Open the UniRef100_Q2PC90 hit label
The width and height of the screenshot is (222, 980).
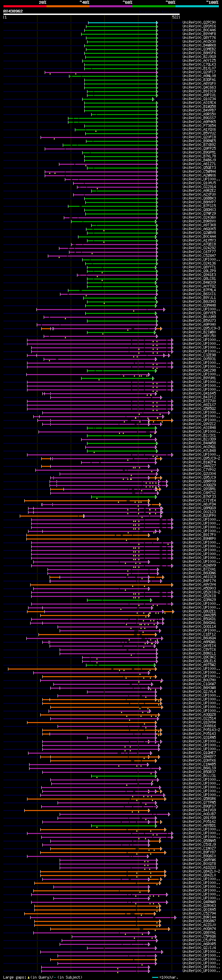pyautogui.click(x=199, y=23)
